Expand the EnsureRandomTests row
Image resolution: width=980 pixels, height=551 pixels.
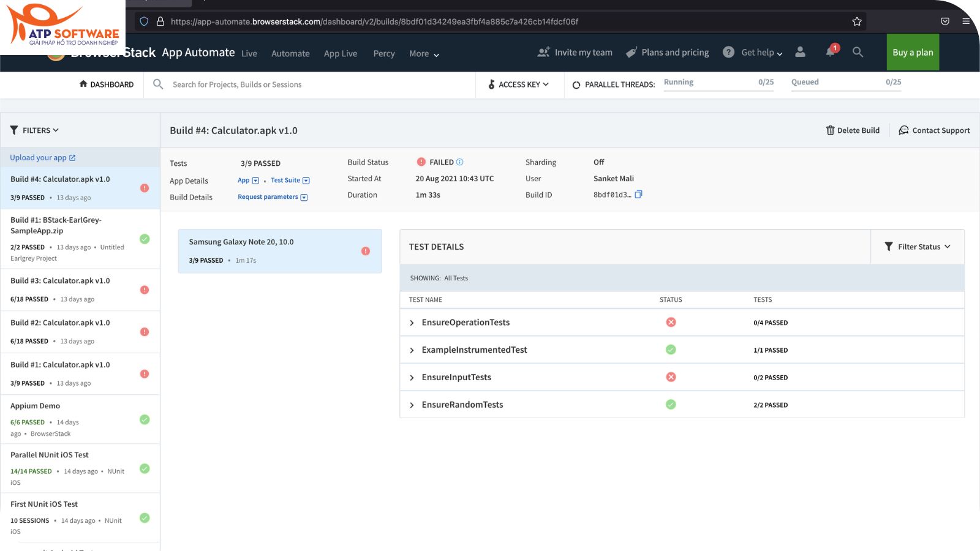(412, 405)
